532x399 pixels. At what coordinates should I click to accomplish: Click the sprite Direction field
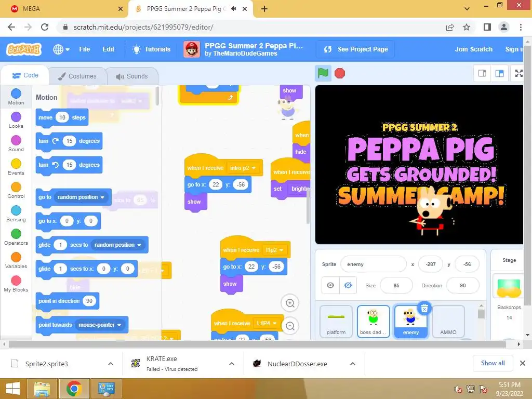point(463,286)
